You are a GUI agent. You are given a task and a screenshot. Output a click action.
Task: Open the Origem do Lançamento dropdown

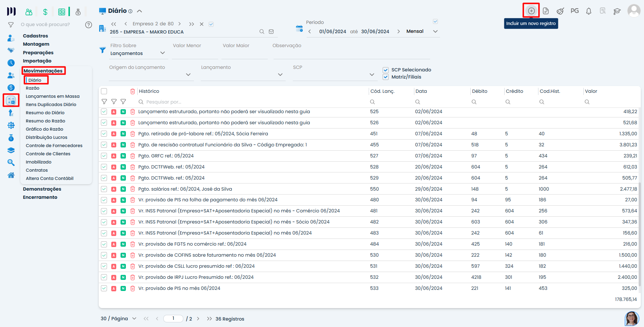click(x=188, y=75)
